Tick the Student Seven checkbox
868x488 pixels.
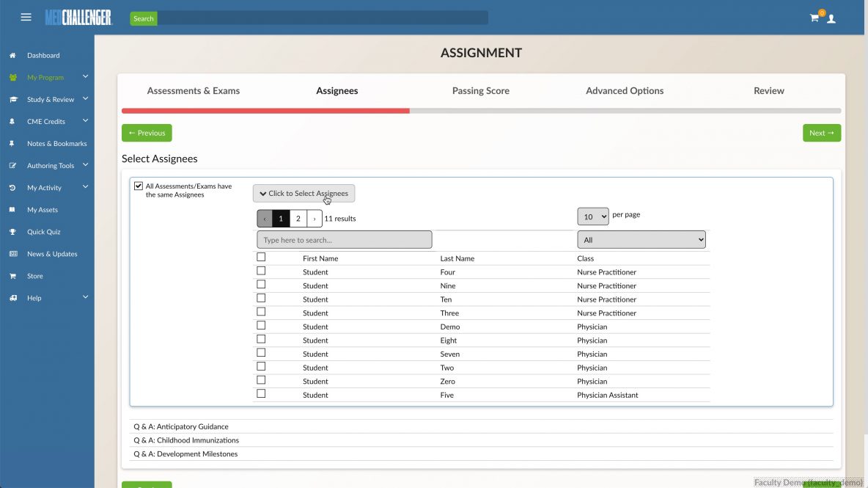point(261,352)
